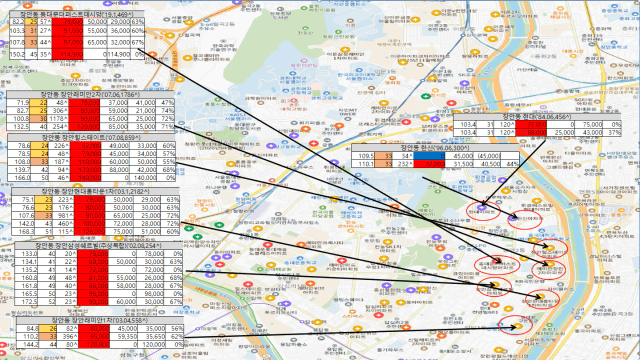Select 장안동 동대문더퍼스트데시앙 table header
Image resolution: width=640 pixels, height=360 pixels.
point(77,14)
